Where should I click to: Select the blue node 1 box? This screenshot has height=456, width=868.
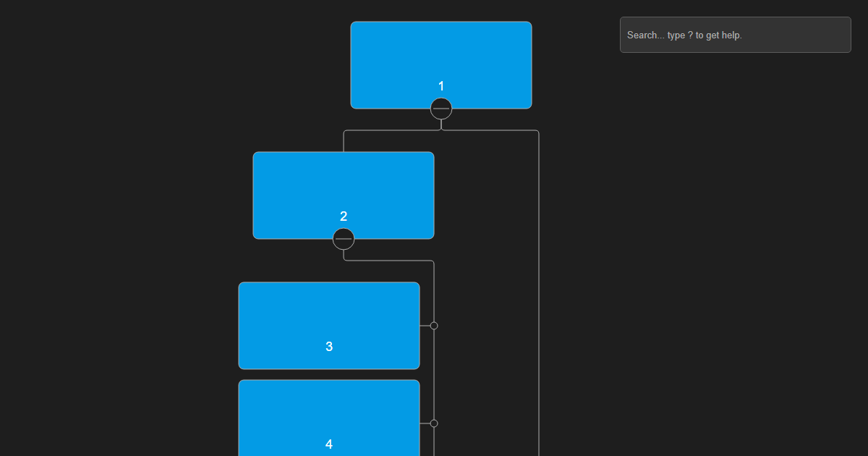click(441, 54)
